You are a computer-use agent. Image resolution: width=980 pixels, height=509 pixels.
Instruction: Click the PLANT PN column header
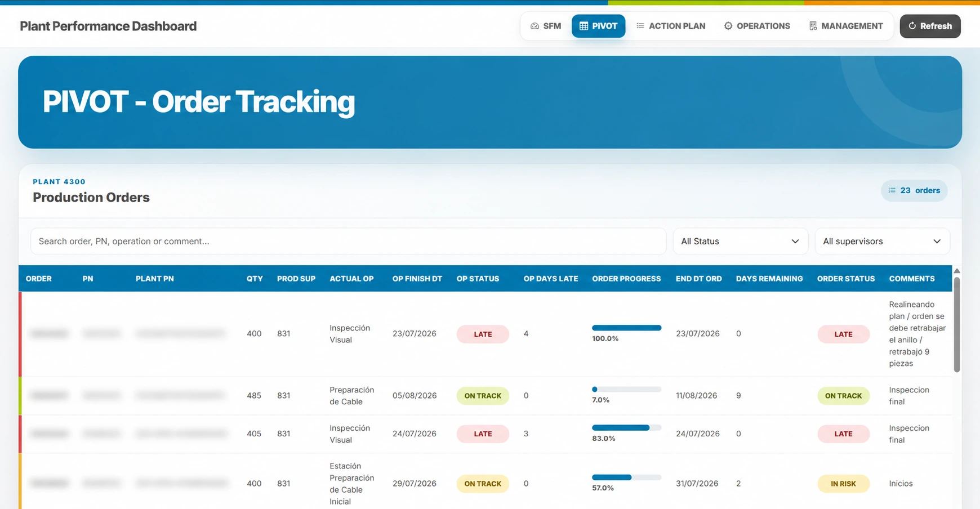[155, 279]
